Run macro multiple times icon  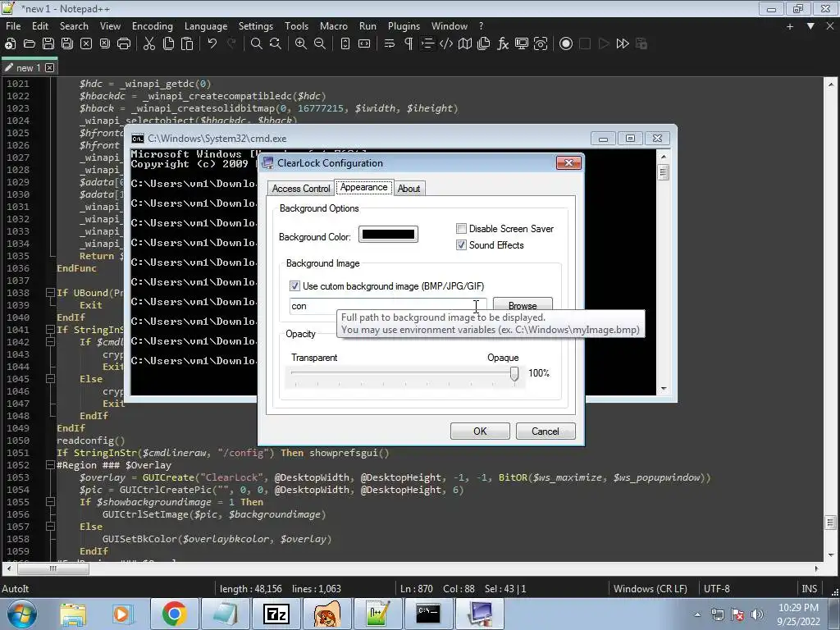click(623, 44)
